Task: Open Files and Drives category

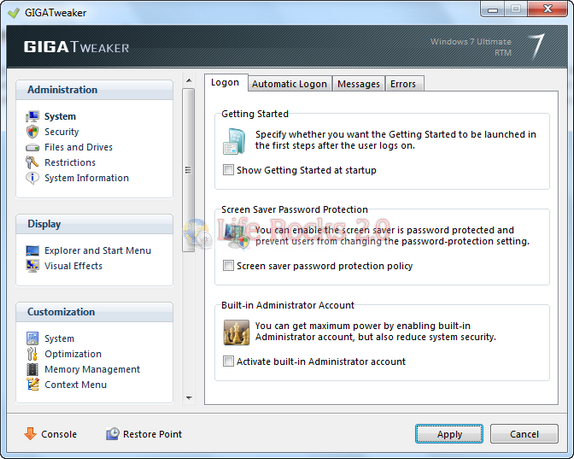Action: [78, 147]
